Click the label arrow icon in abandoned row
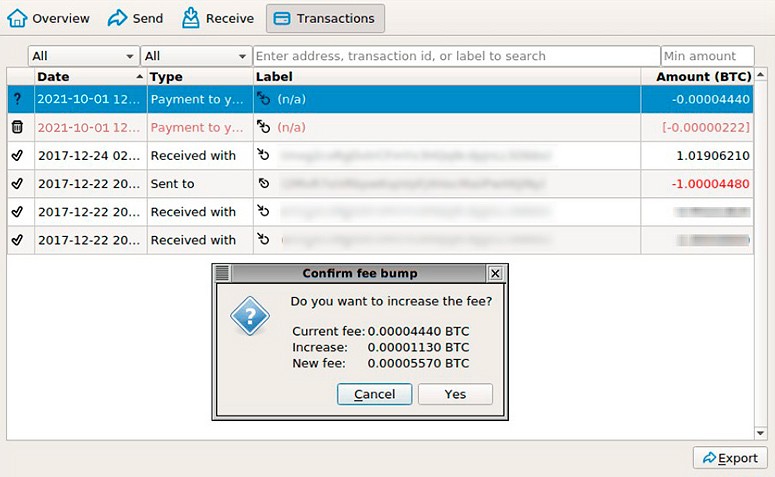Viewport: 775px width, 477px height. coord(263,127)
